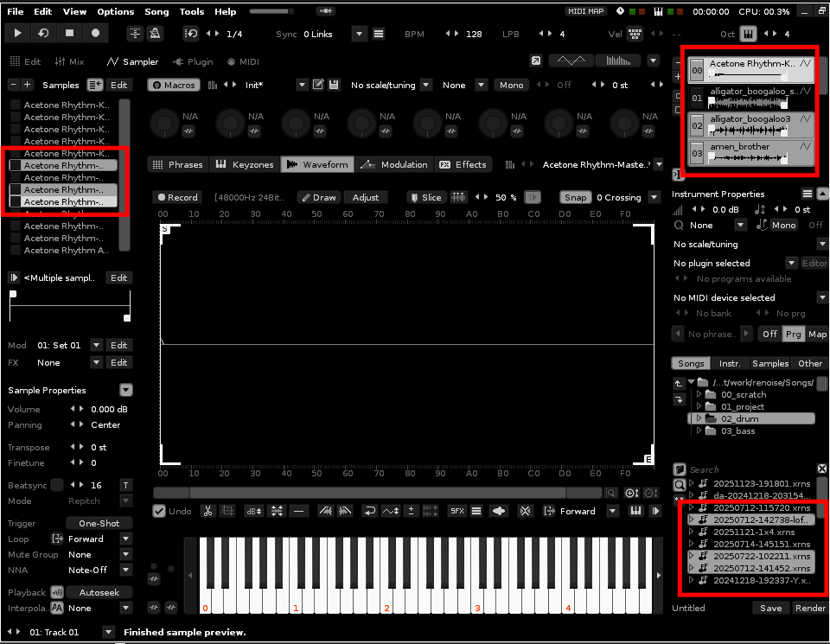Image resolution: width=830 pixels, height=644 pixels.
Task: Open the NNA Note-Off dropdown
Action: click(125, 571)
